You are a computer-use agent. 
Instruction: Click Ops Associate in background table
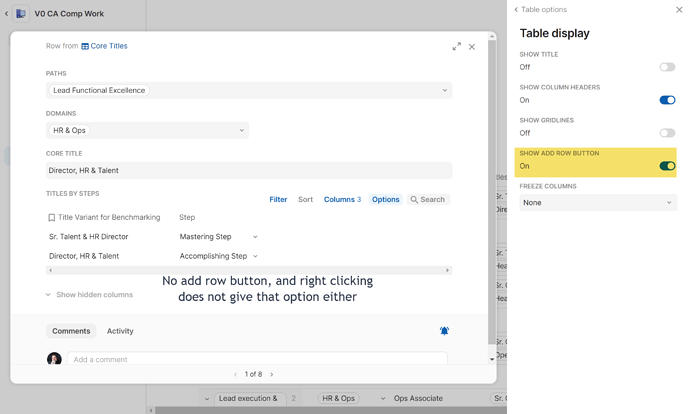pos(418,399)
